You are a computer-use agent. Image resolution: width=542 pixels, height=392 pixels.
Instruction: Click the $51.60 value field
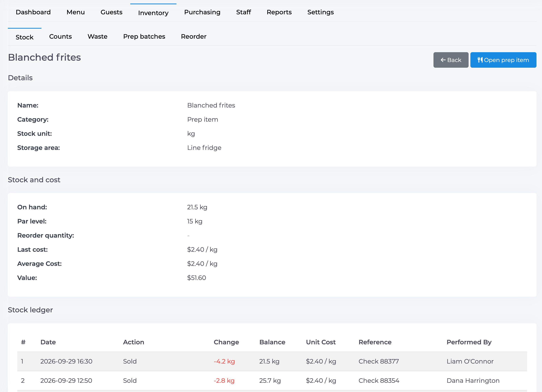click(196, 278)
